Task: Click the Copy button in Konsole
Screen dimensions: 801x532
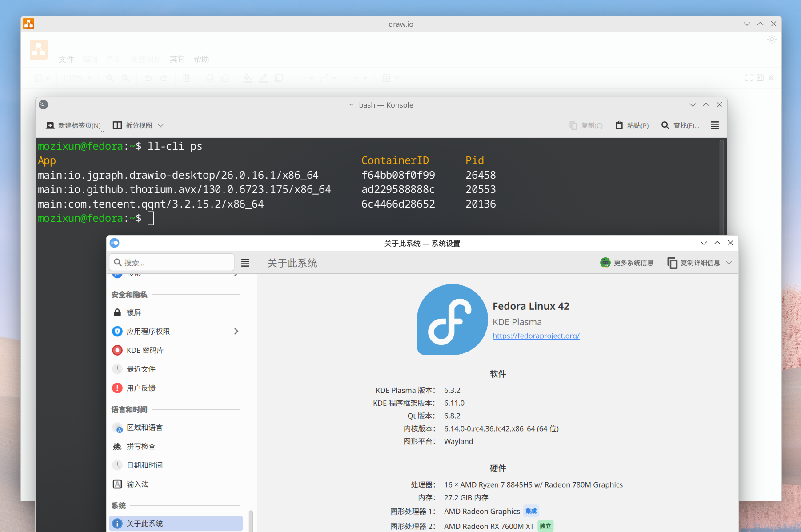Action: pyautogui.click(x=586, y=125)
